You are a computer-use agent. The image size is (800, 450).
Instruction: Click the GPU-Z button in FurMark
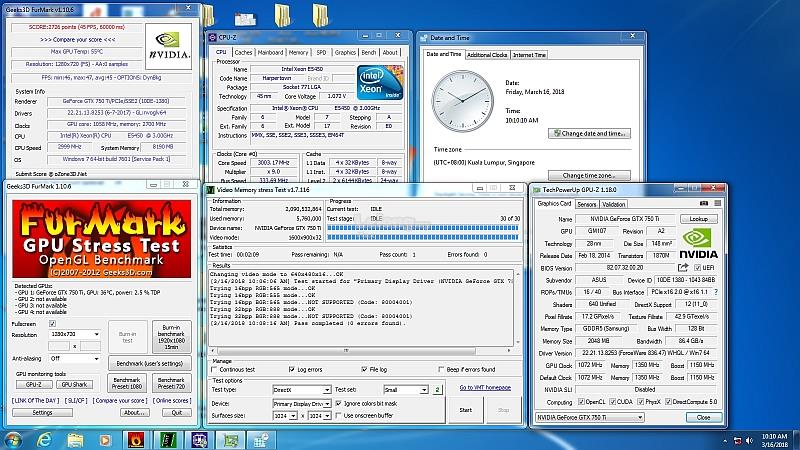(34, 384)
